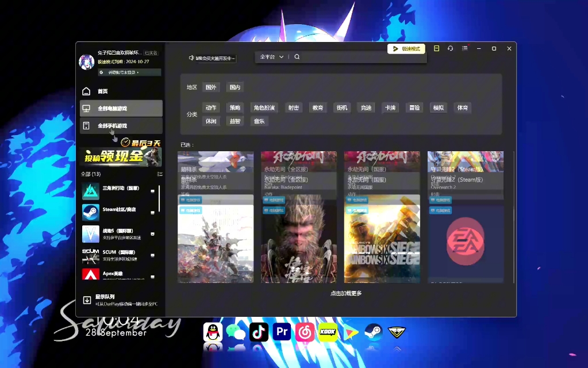The image size is (588, 368).
Task: Click the search magnifier icon
Action: pos(297,57)
